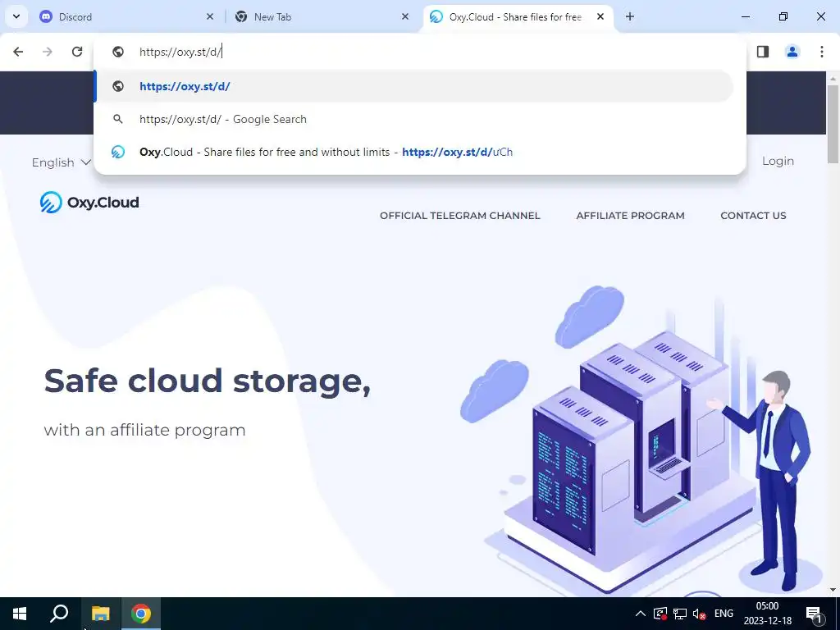Click the Oxy.Cloud logo
This screenshot has height=630, width=840.
(89, 203)
